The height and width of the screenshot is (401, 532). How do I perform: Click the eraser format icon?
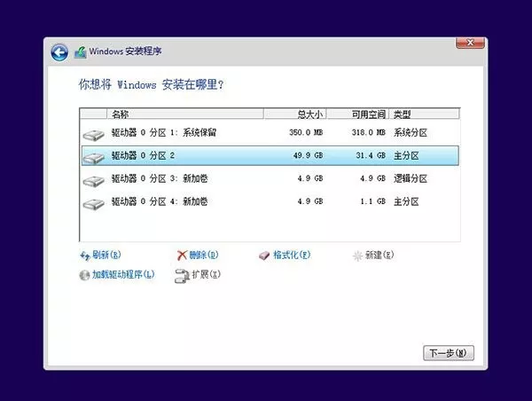coord(264,256)
